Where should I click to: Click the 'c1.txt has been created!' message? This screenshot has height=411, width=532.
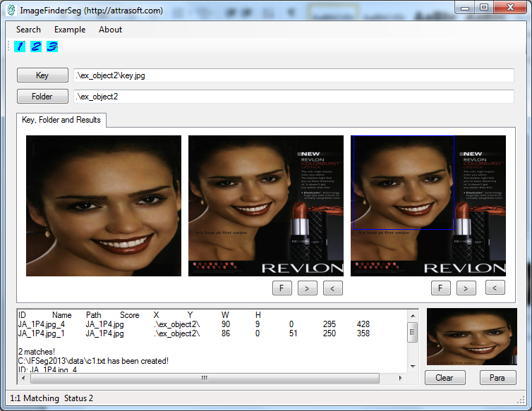pyautogui.click(x=93, y=361)
